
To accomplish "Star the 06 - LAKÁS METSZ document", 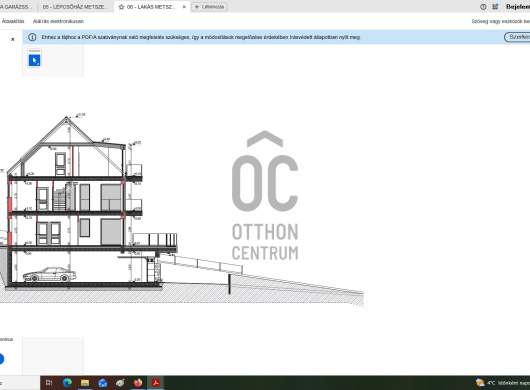I will [x=121, y=7].
